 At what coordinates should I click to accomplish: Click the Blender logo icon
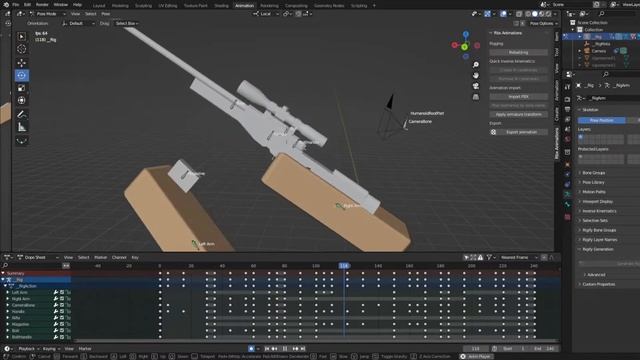tap(6, 5)
